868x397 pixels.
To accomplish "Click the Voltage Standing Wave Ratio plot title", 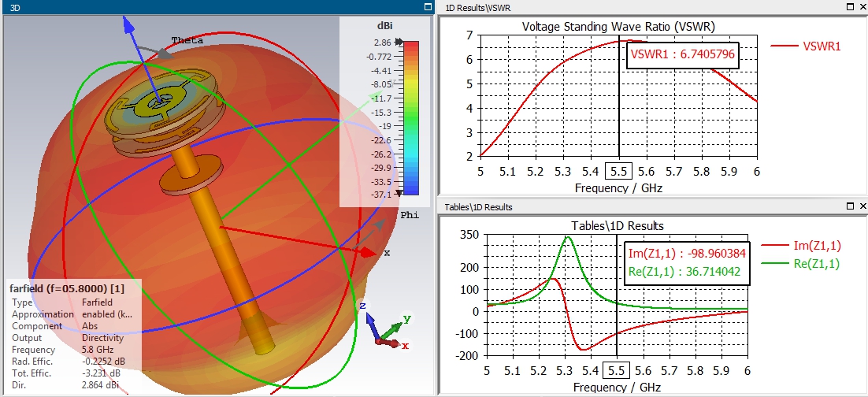I will pos(618,27).
